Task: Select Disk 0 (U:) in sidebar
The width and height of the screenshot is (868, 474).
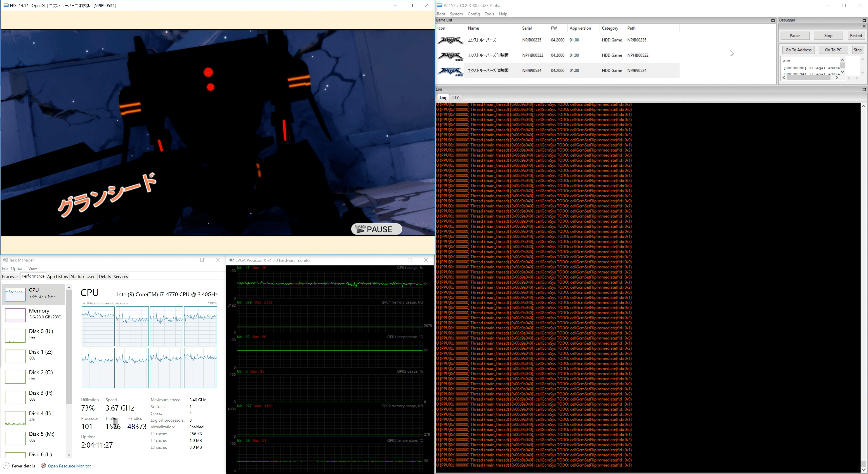Action: click(33, 335)
